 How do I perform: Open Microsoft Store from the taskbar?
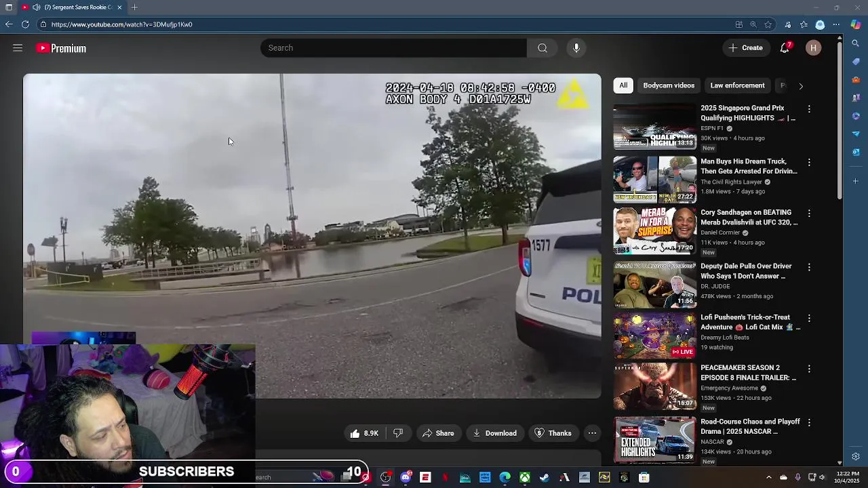pyautogui.click(x=644, y=478)
